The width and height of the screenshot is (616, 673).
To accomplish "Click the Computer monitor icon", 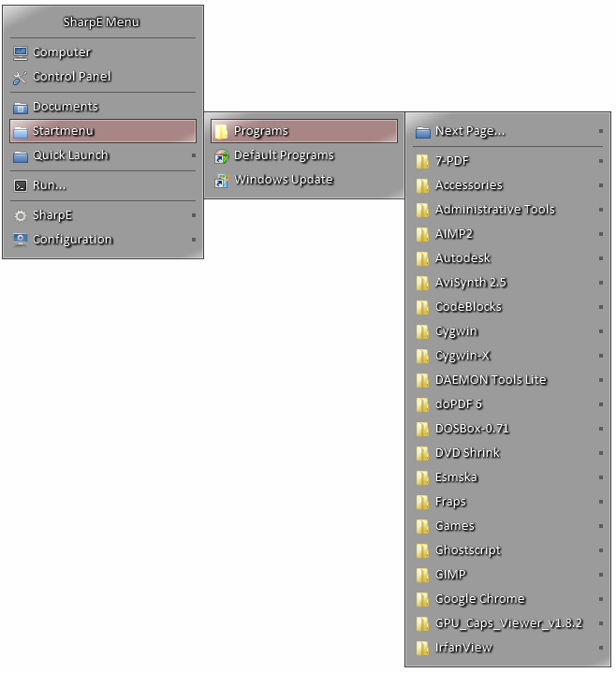I will [x=21, y=52].
